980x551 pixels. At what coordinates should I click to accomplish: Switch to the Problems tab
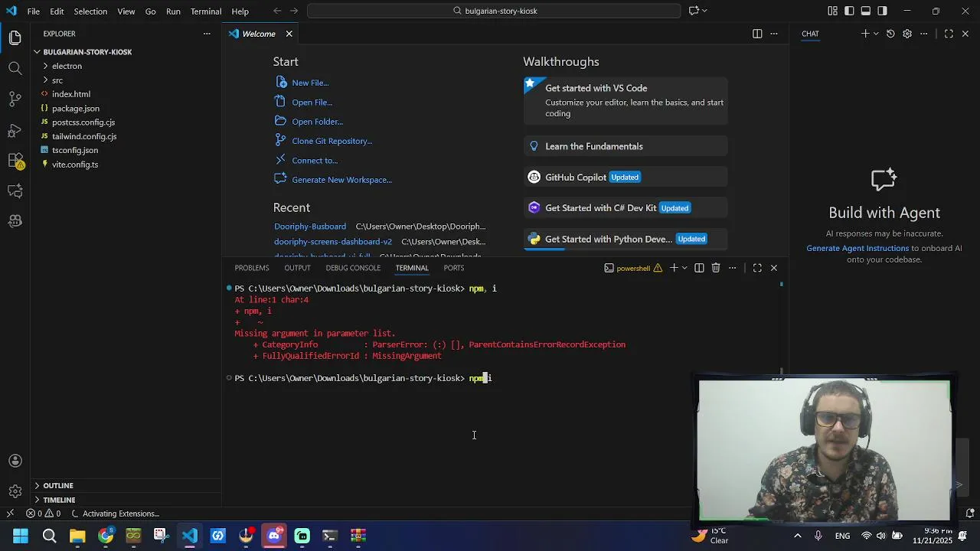click(x=252, y=268)
